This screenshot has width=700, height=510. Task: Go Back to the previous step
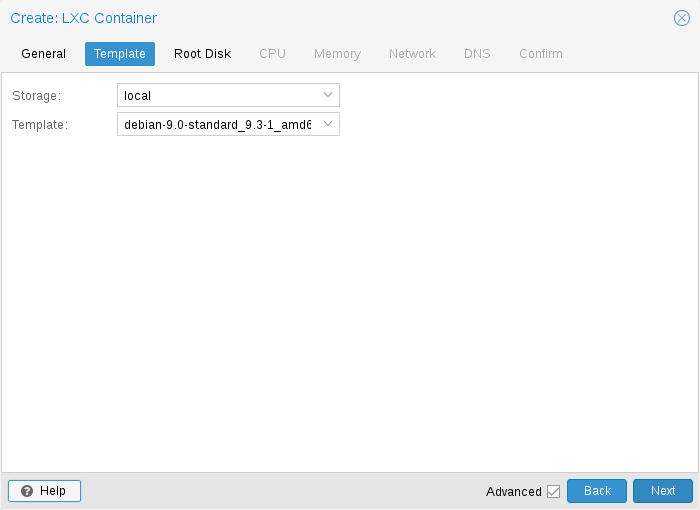click(597, 491)
